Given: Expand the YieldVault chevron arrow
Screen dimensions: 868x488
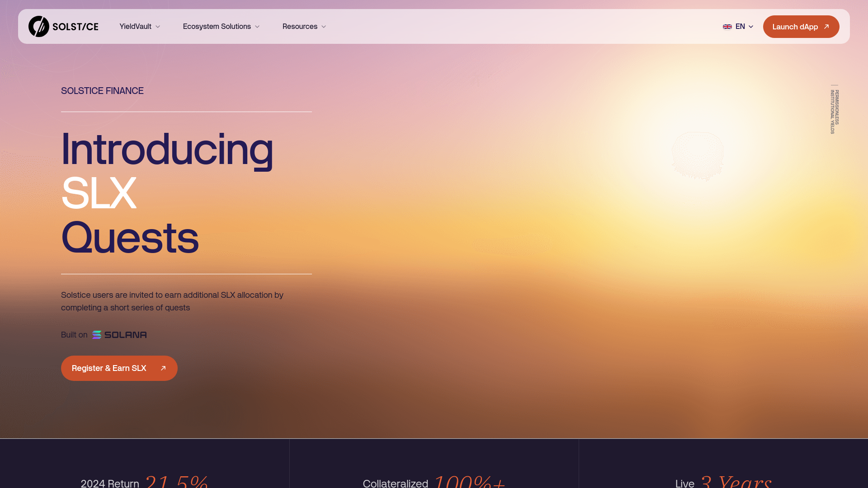Looking at the screenshot, I should 158,27.
